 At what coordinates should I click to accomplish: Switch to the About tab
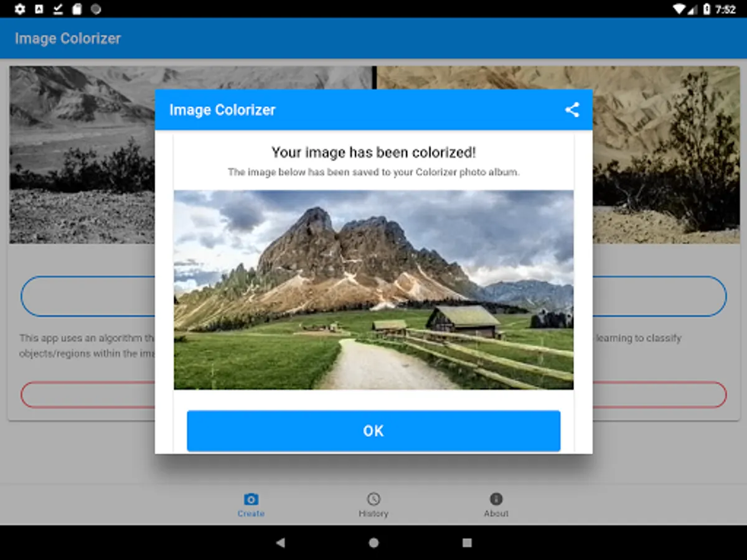tap(496, 505)
